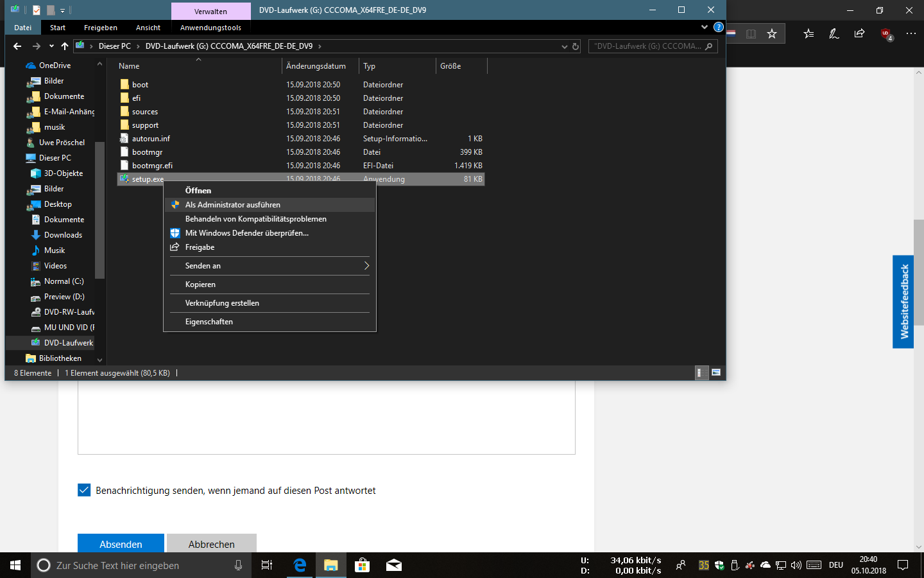Choose Öffnen in context menu
Viewport: 924px width, 578px height.
(x=269, y=191)
